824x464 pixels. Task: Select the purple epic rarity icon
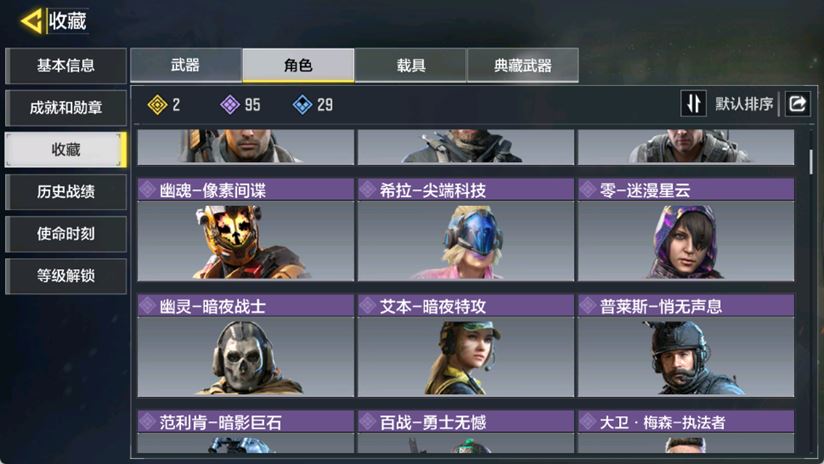[x=230, y=105]
